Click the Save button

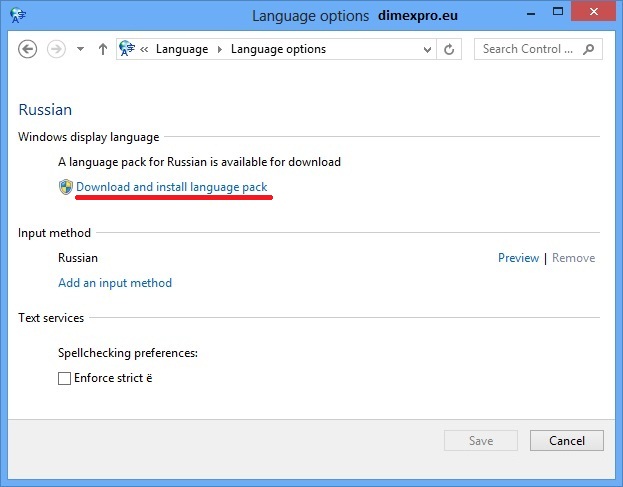(481, 441)
